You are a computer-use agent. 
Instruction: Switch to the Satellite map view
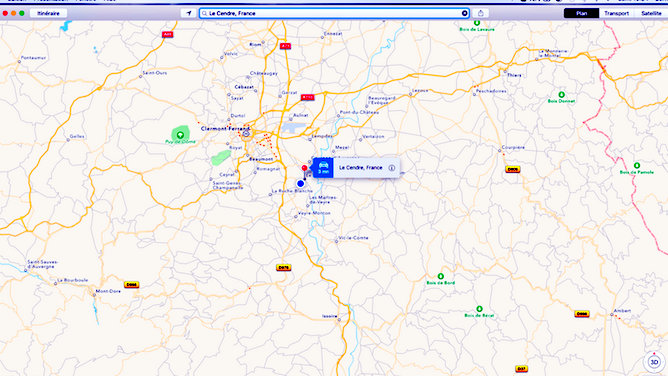pos(651,13)
